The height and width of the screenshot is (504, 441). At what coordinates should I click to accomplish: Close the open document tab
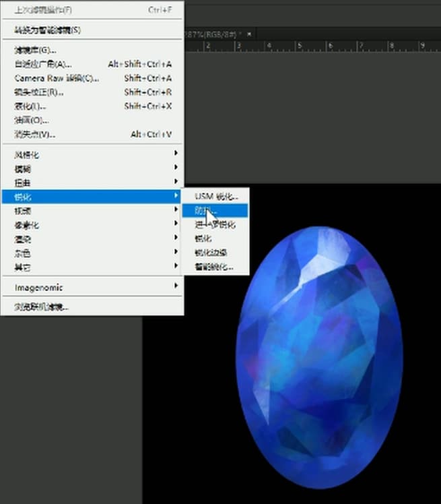tap(249, 34)
